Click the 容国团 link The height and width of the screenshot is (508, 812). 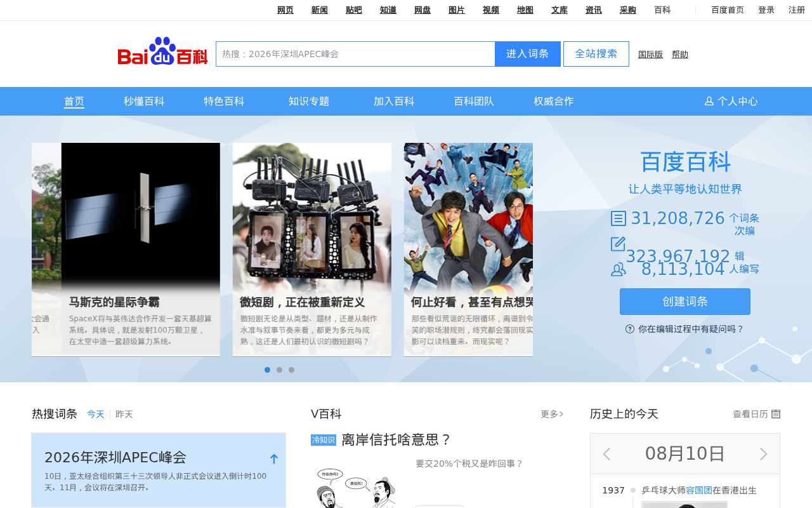pos(699,490)
